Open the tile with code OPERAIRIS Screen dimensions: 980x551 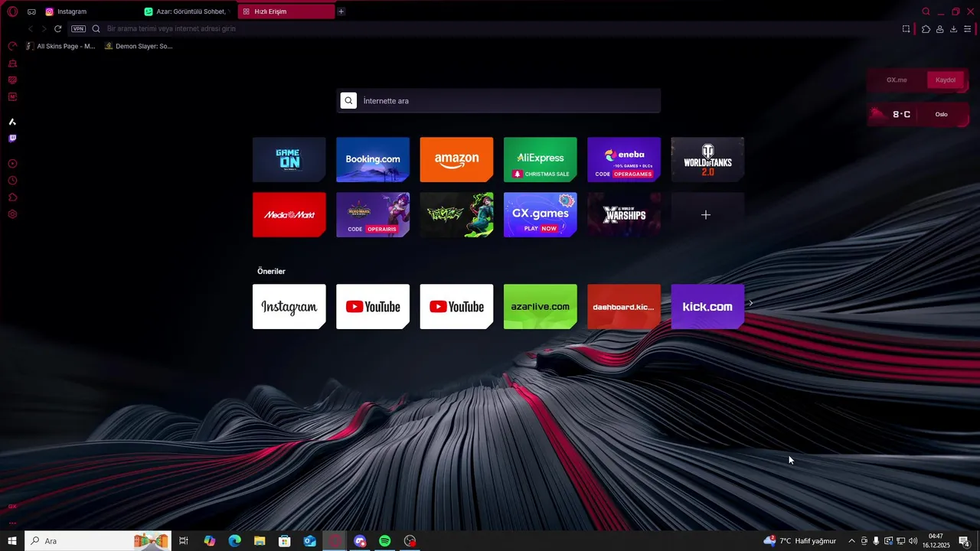tap(373, 214)
